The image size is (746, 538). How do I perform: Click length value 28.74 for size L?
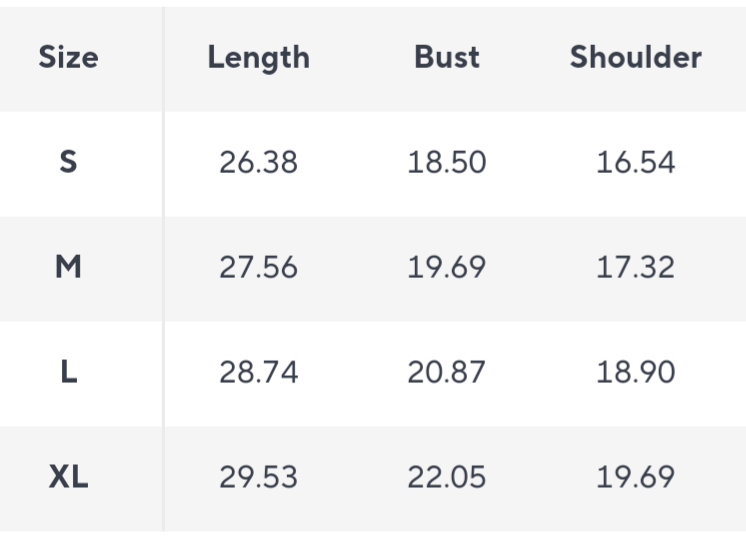(x=258, y=372)
